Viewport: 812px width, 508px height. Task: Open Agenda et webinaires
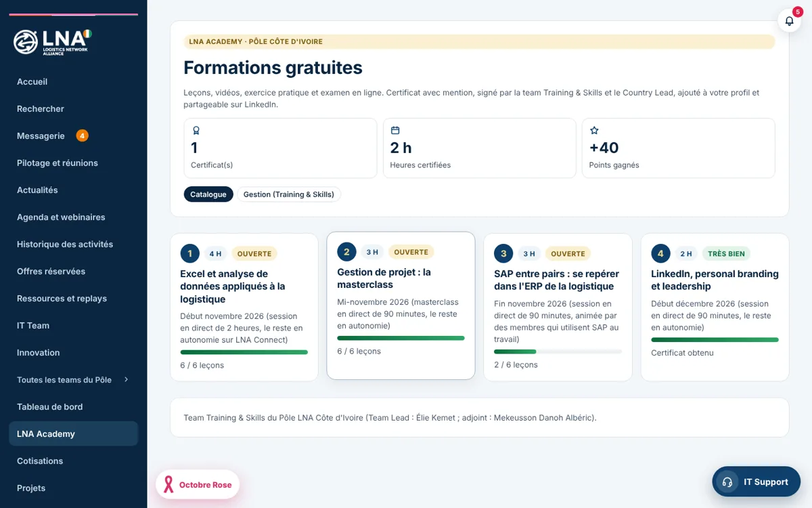tap(73, 217)
